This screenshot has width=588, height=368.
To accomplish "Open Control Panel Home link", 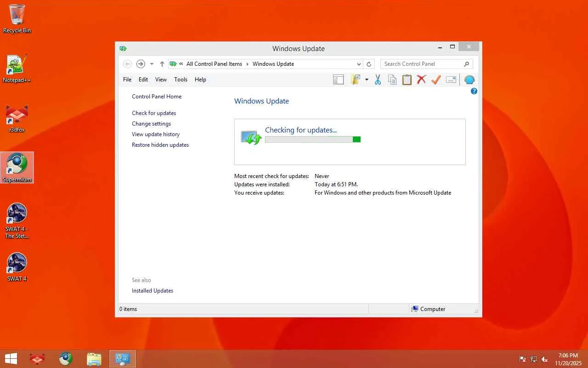I will [157, 97].
